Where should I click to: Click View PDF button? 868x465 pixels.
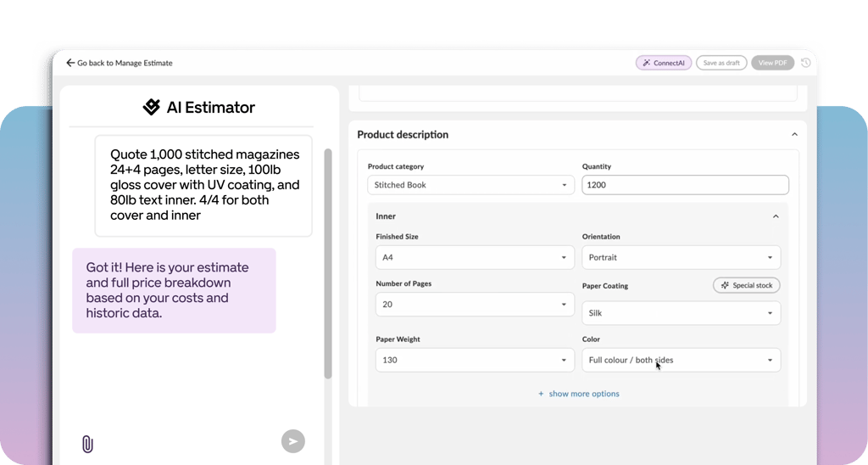(772, 63)
